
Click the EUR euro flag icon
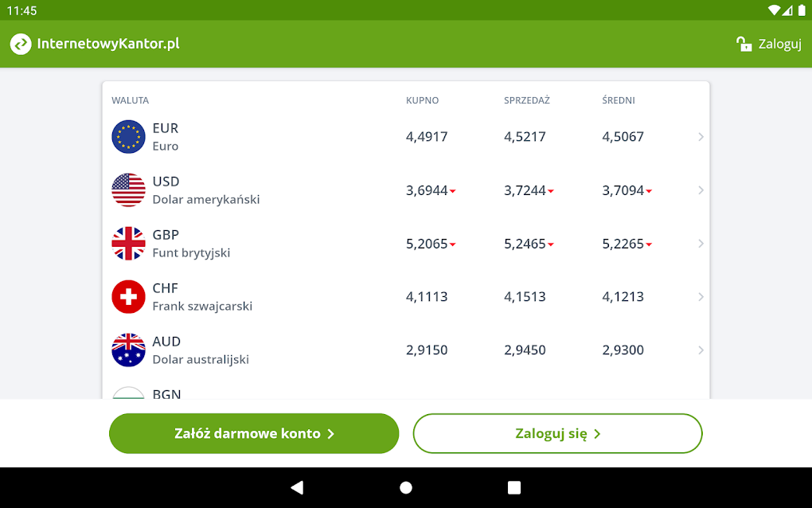point(128,136)
